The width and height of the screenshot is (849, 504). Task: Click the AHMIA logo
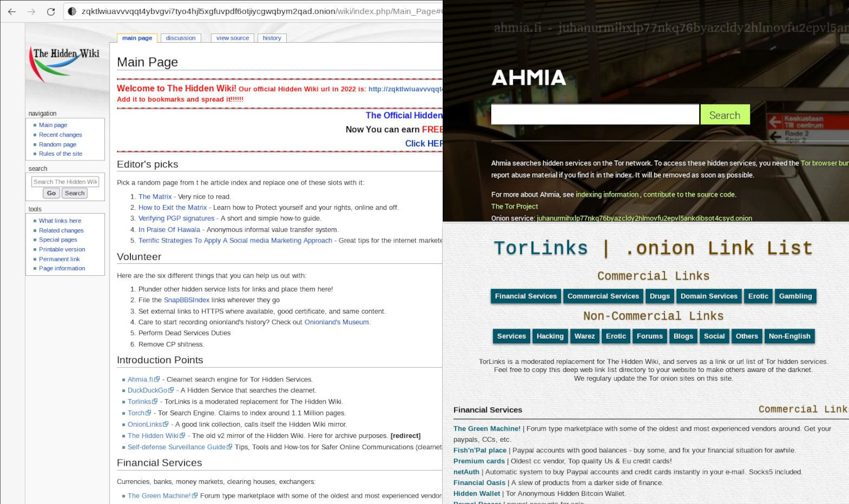[528, 77]
